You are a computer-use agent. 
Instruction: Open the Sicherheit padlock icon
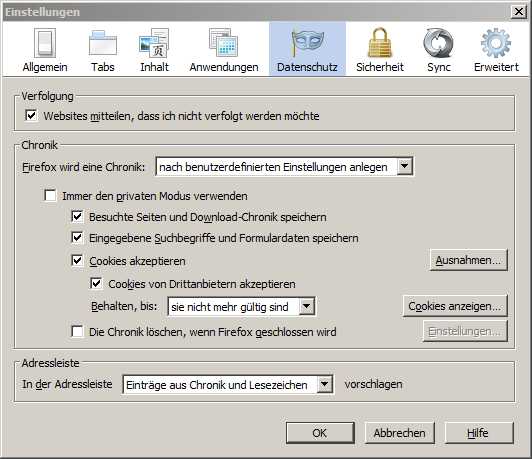coord(380,43)
